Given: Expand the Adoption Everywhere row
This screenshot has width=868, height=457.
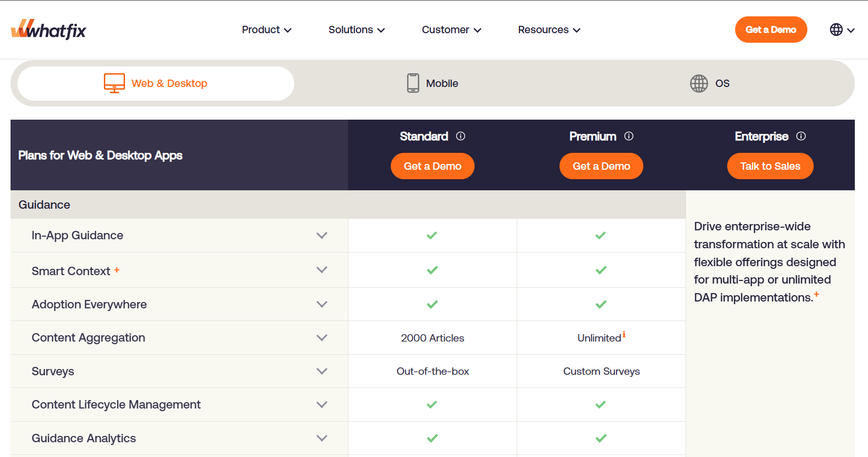Looking at the screenshot, I should (322, 304).
